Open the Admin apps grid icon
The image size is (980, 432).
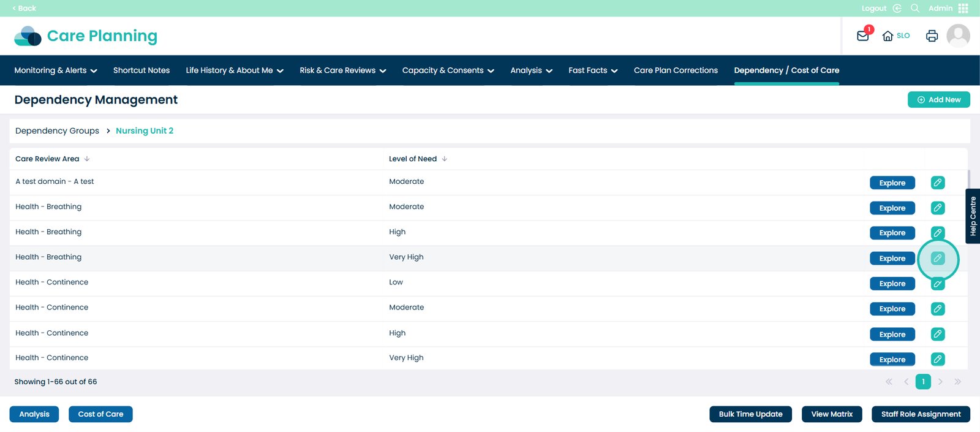tap(963, 8)
